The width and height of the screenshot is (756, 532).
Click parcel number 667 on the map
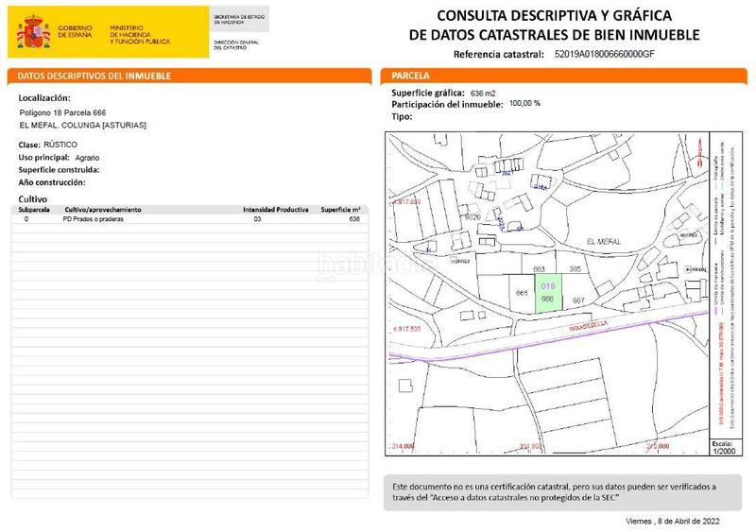pyautogui.click(x=578, y=300)
